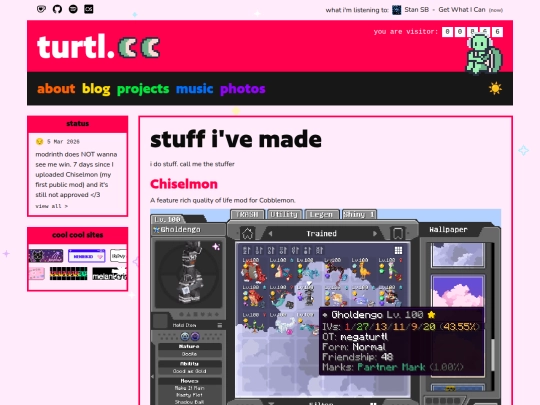
Task: Click the pixel turtle mascot
Action: [x=484, y=54]
